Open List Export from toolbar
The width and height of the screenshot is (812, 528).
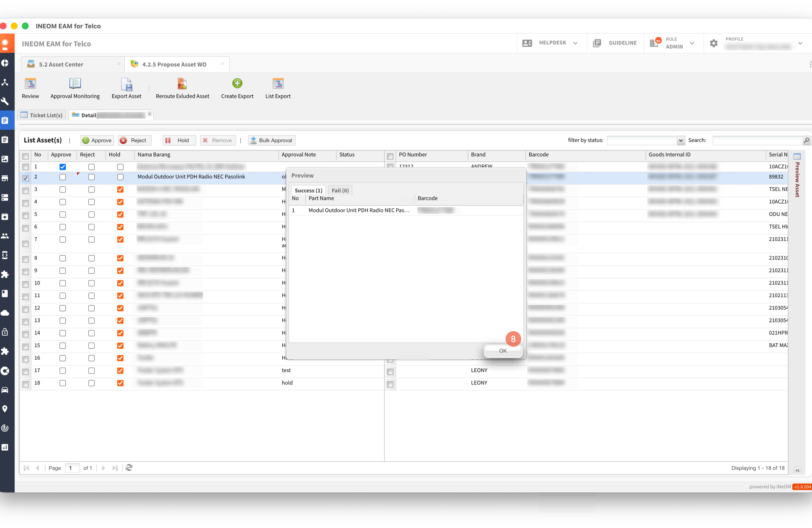(x=278, y=84)
